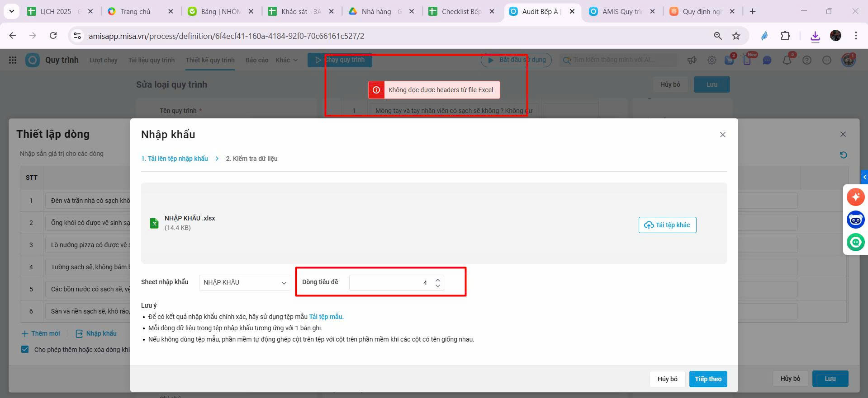Close the Thiết lập dòng dialog
The image size is (868, 398).
tap(843, 134)
